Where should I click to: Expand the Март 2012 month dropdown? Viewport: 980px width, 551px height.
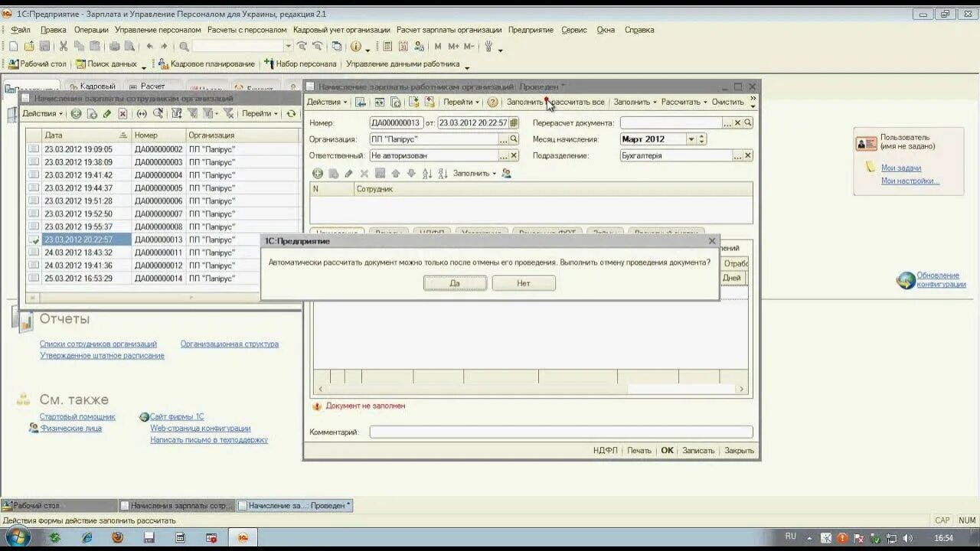691,139
